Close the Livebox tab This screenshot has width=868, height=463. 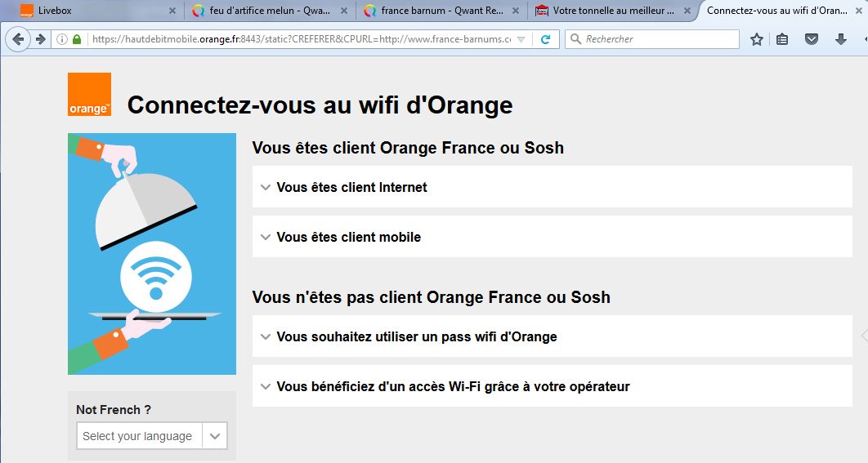(172, 11)
